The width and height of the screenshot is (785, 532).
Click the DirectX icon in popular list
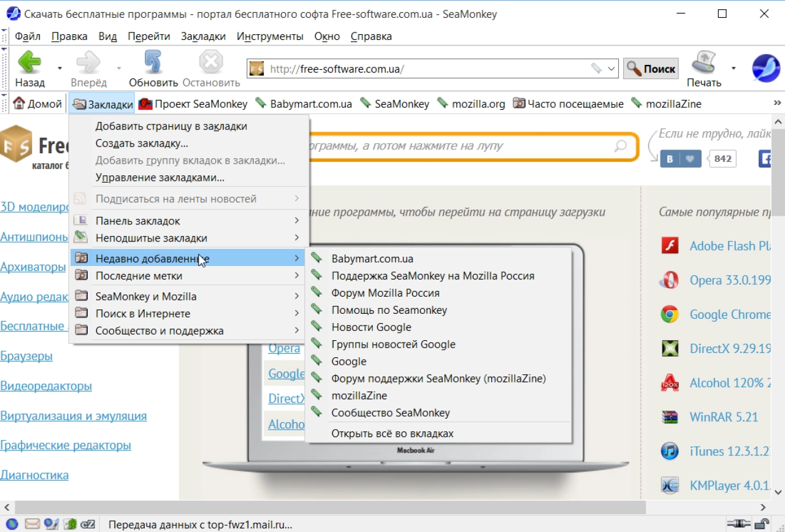click(x=670, y=349)
